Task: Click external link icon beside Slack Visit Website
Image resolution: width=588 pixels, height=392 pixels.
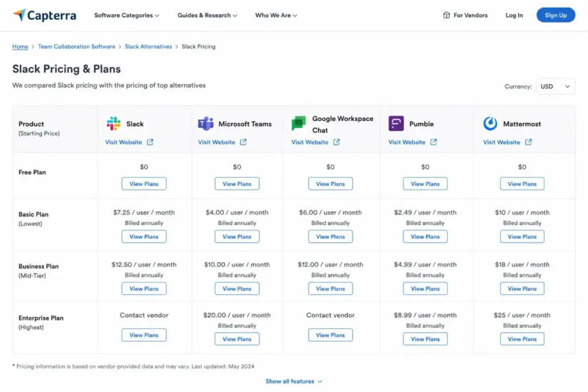Action: pyautogui.click(x=150, y=142)
